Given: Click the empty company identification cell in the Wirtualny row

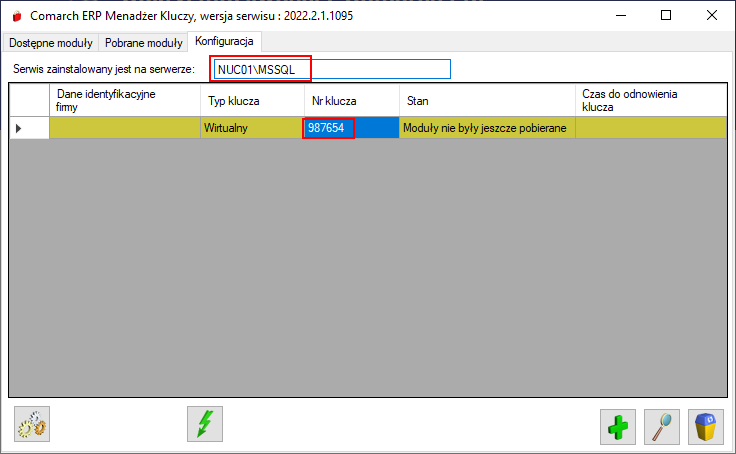Looking at the screenshot, I should coord(125,128).
